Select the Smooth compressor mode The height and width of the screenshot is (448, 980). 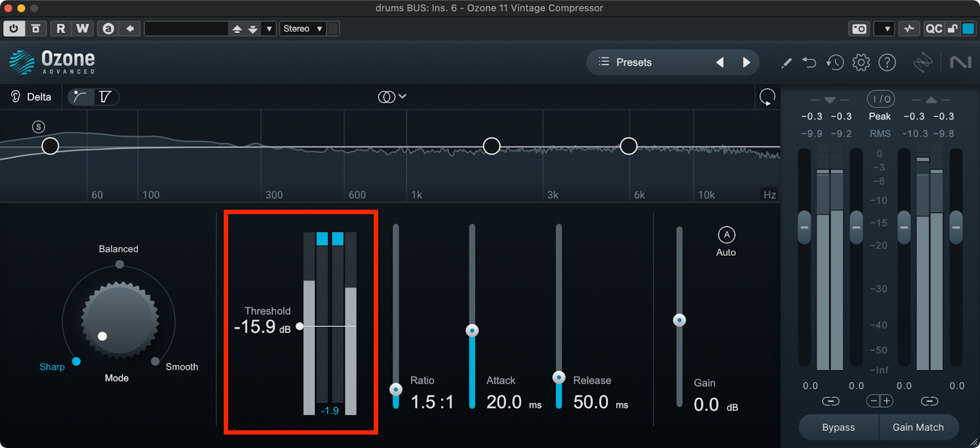click(x=156, y=361)
